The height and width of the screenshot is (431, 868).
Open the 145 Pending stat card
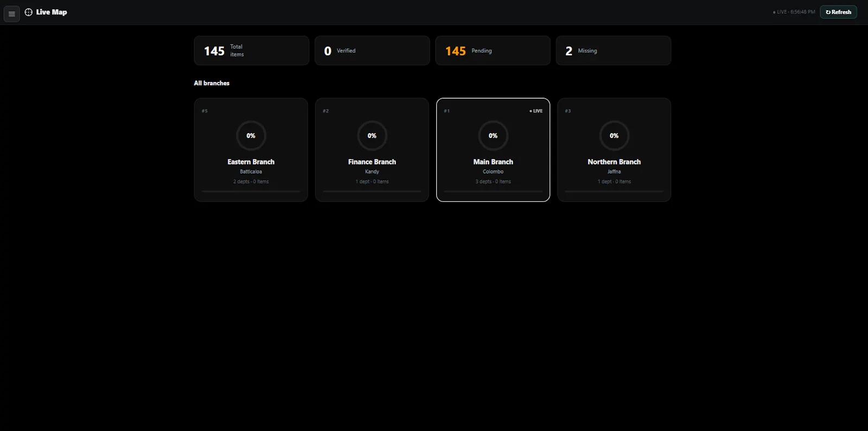(493, 50)
